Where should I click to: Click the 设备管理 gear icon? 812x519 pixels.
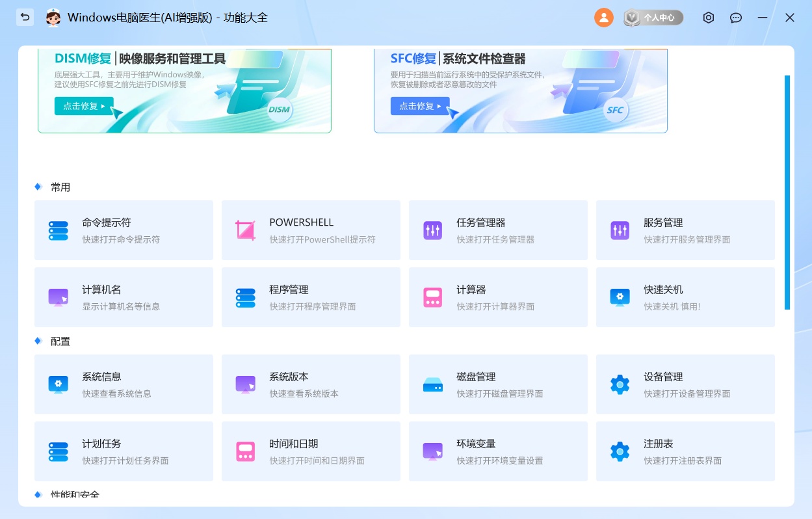(x=620, y=384)
